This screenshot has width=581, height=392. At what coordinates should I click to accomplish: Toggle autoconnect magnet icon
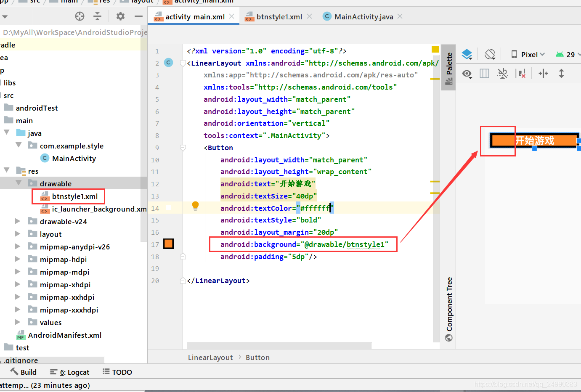pyautogui.click(x=502, y=74)
